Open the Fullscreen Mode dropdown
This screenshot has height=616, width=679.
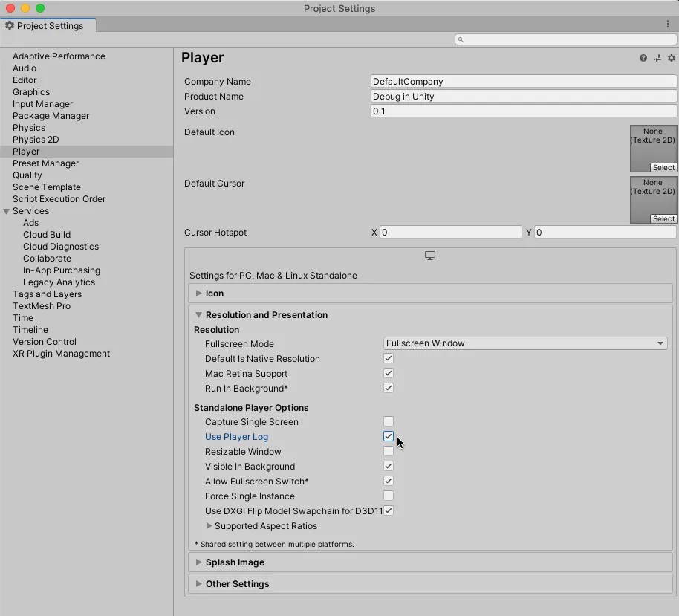[x=524, y=343]
